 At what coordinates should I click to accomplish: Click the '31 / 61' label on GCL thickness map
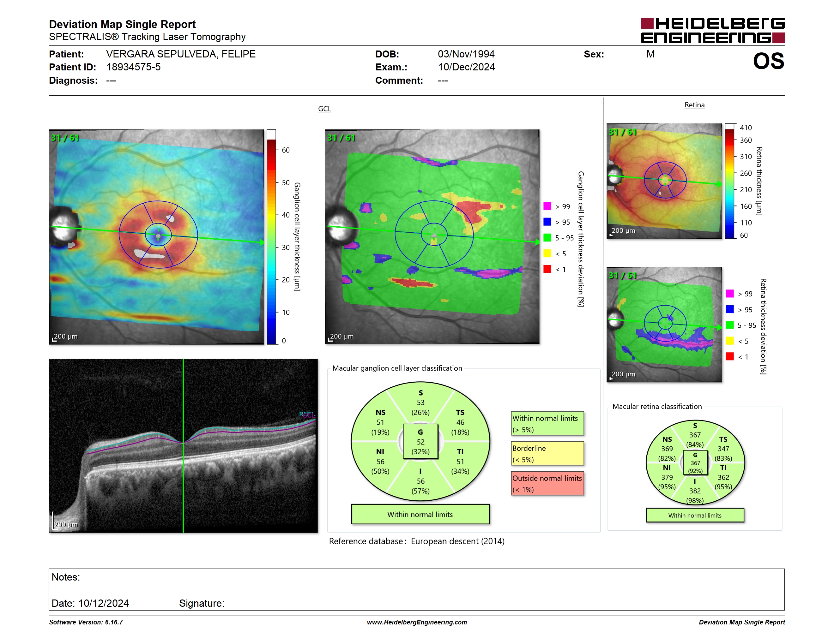click(x=65, y=138)
